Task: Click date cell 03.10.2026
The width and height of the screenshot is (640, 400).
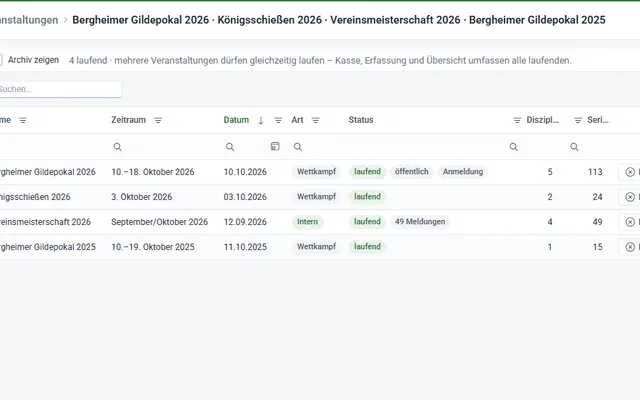Action: [x=245, y=197]
